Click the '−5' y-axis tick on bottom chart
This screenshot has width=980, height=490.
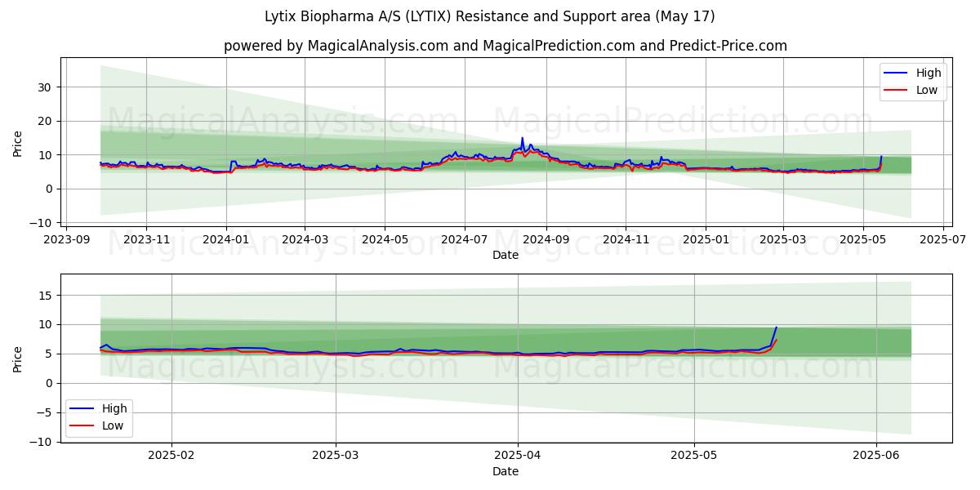click(45, 412)
